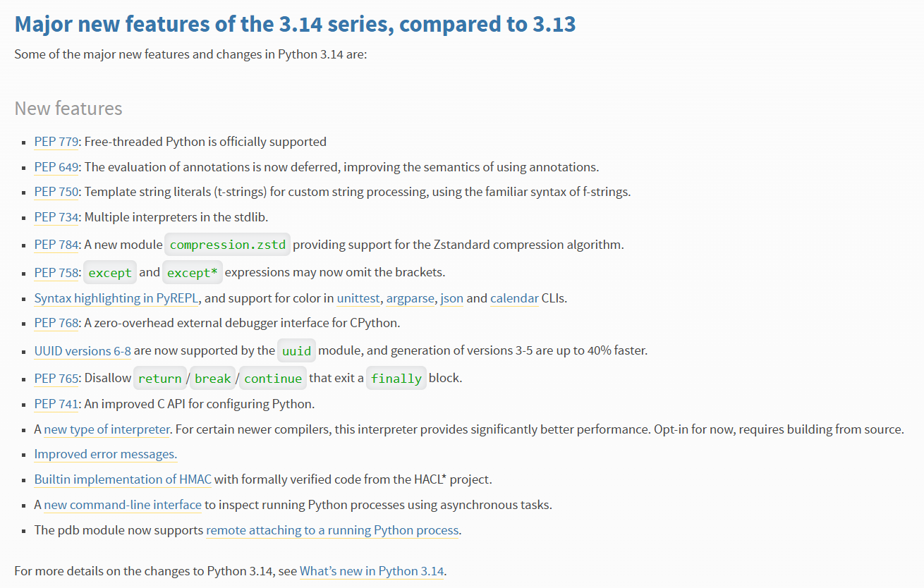This screenshot has width=924, height=588.
Task: Open the PEP 758 link
Action: pyautogui.click(x=56, y=272)
